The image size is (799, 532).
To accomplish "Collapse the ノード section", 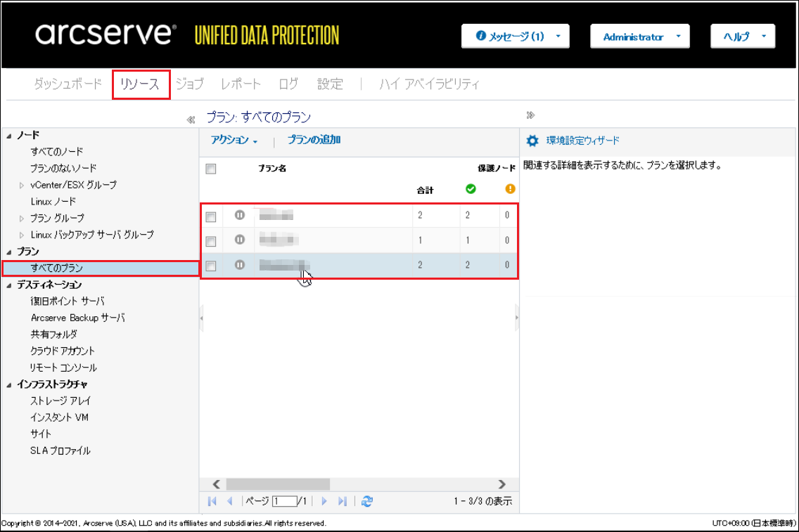I will [8, 136].
